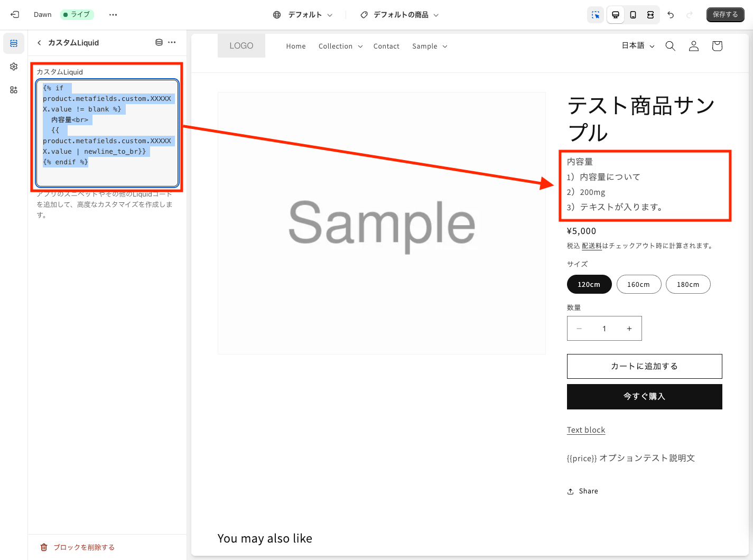The width and height of the screenshot is (753, 560).
Task: Open block options three-dot menu
Action: coord(172,42)
